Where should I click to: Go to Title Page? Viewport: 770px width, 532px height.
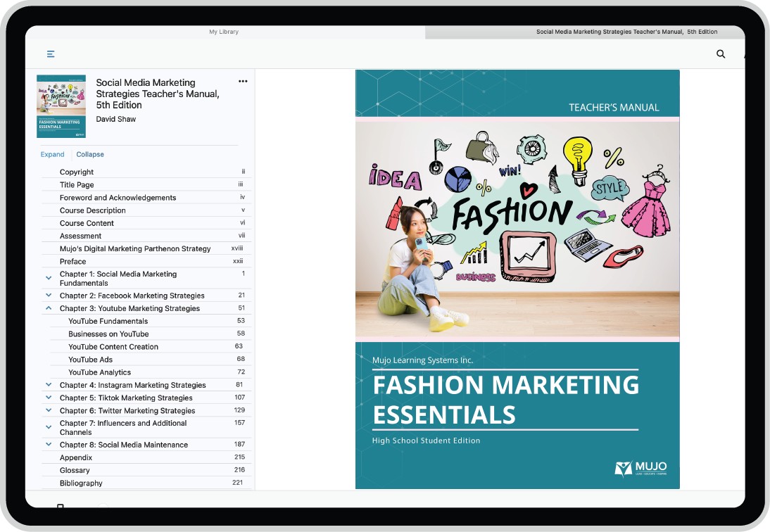pyautogui.click(x=77, y=184)
